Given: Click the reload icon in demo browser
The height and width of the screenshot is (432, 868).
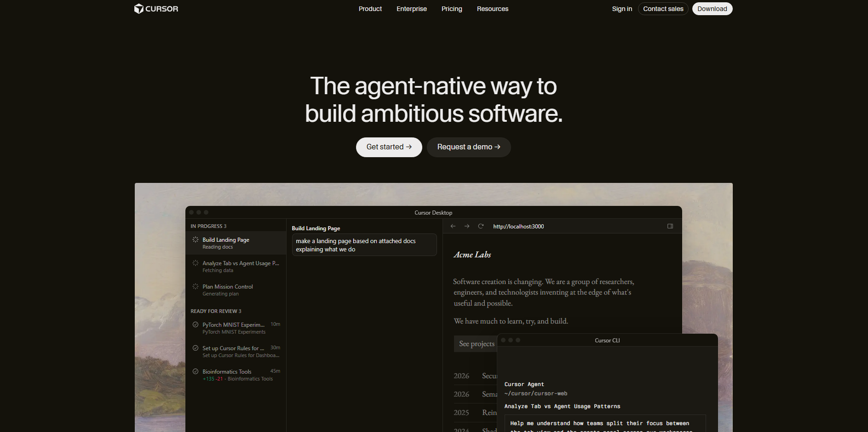Looking at the screenshot, I should tap(481, 226).
